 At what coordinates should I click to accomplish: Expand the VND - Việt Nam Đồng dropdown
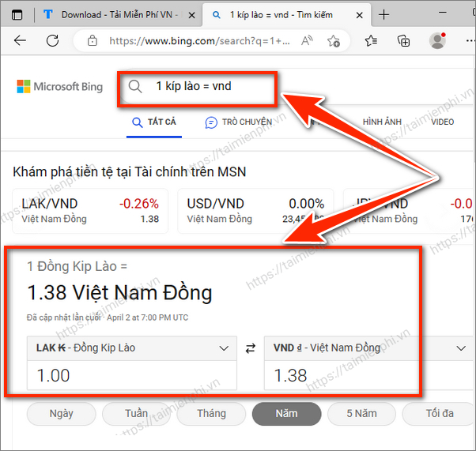pyautogui.click(x=370, y=348)
